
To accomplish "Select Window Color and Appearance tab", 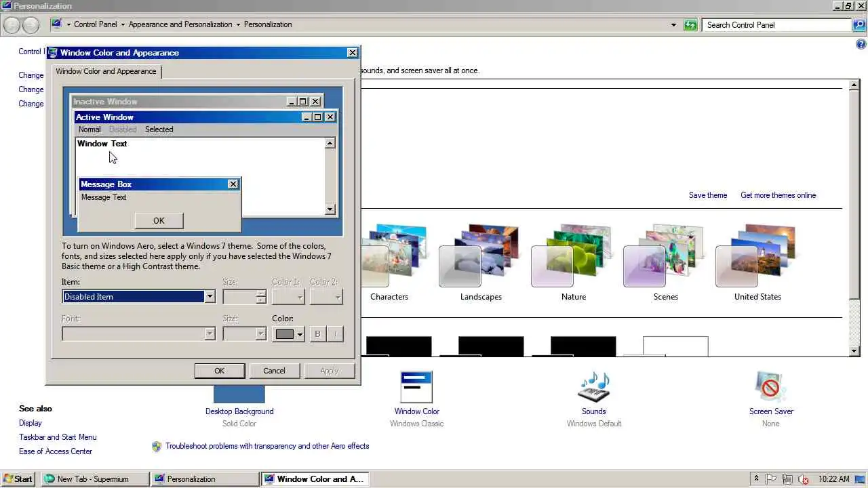I will [106, 71].
